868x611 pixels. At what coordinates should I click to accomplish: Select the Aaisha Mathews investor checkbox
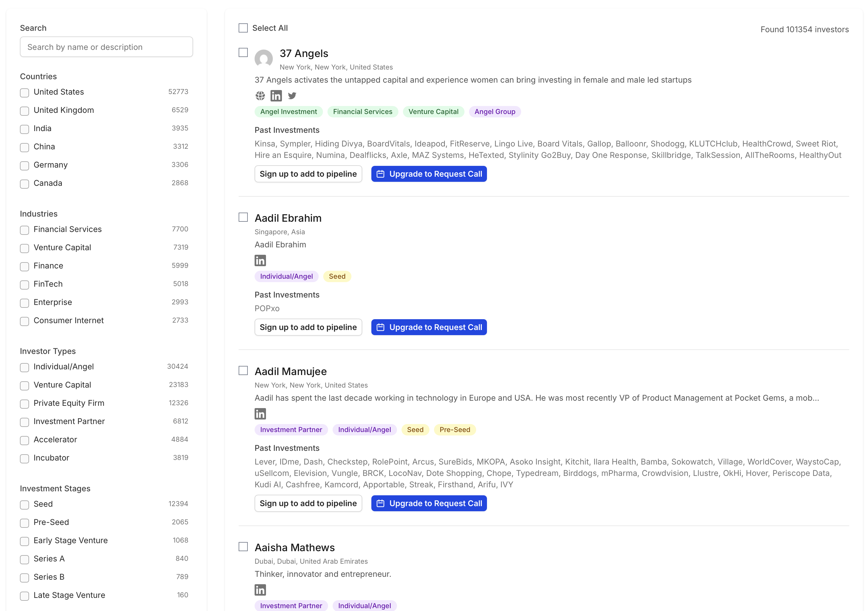tap(243, 547)
